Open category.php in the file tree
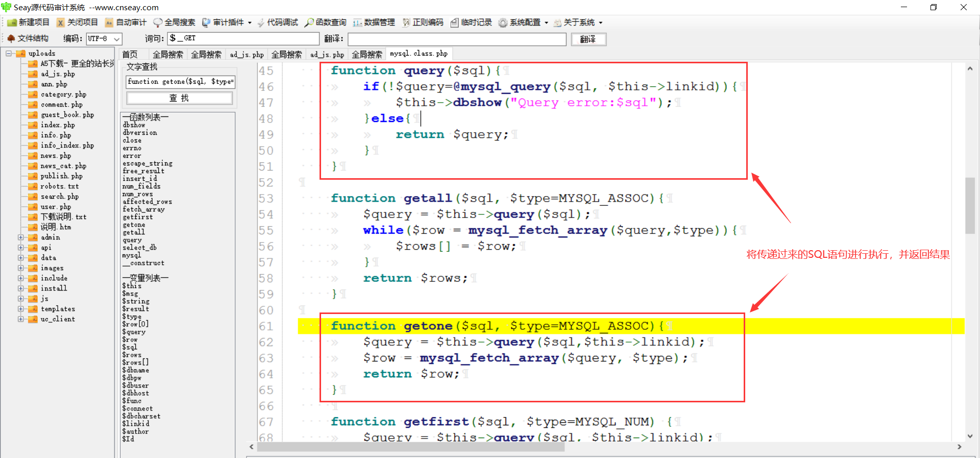This screenshot has width=980, height=458. click(63, 94)
